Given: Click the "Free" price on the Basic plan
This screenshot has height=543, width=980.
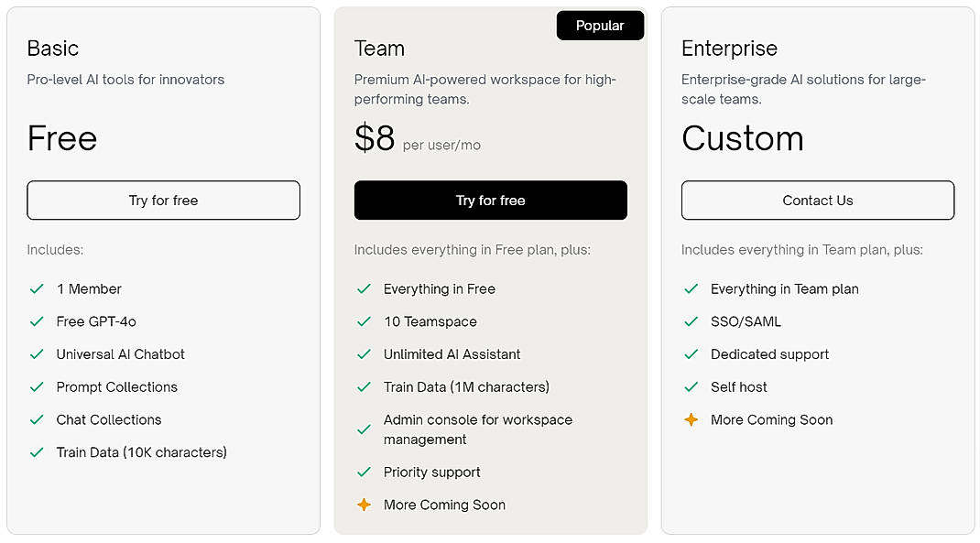Looking at the screenshot, I should pos(61,138).
